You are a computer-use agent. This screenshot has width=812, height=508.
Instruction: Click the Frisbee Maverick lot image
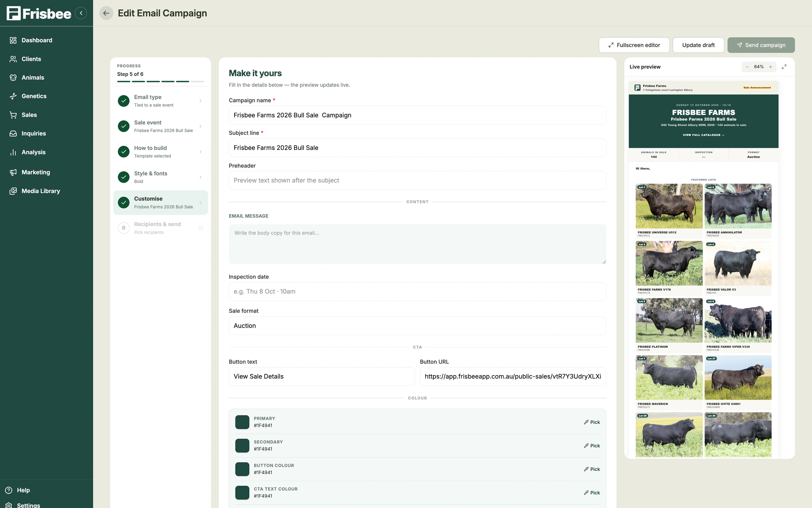[x=669, y=378]
